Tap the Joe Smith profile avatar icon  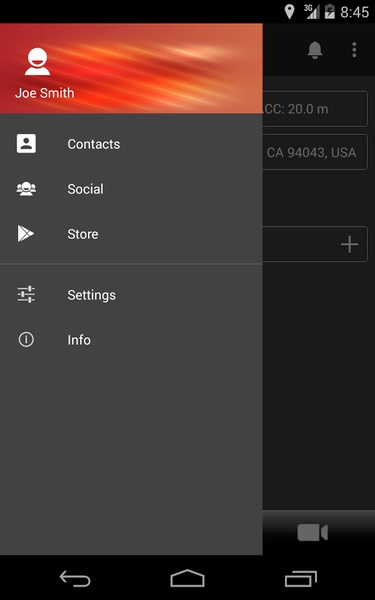[37, 62]
